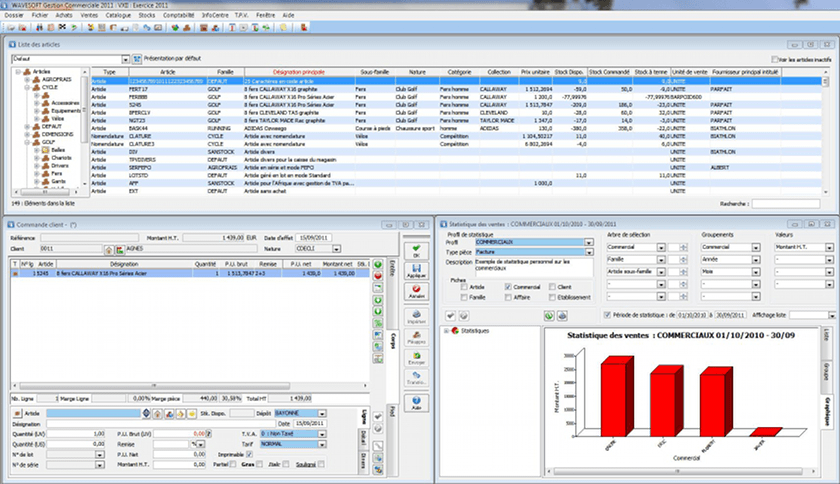Toggle Période de statistique checkbox

coord(607,315)
